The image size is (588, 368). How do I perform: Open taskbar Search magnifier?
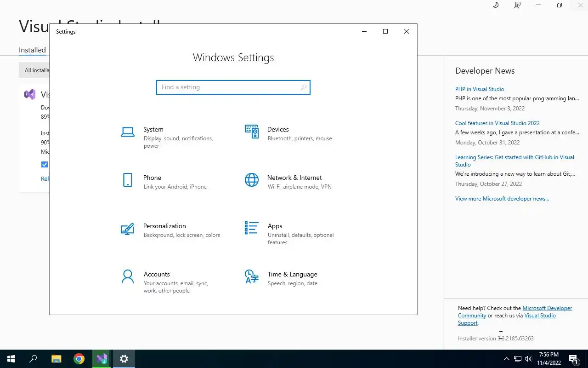click(x=33, y=359)
